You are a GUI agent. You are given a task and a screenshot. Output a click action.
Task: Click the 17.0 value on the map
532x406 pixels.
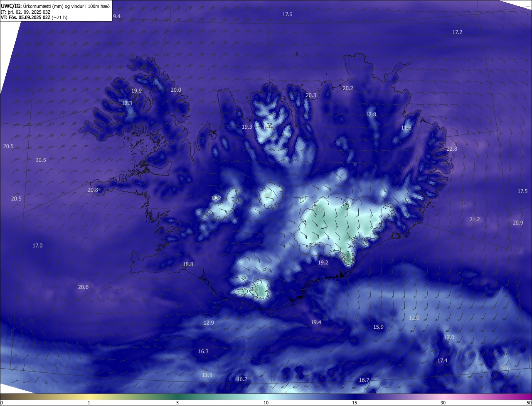coord(37,246)
